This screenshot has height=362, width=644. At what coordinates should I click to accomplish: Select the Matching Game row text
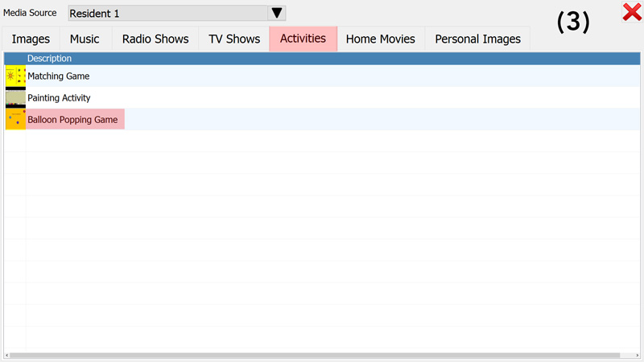(x=58, y=76)
